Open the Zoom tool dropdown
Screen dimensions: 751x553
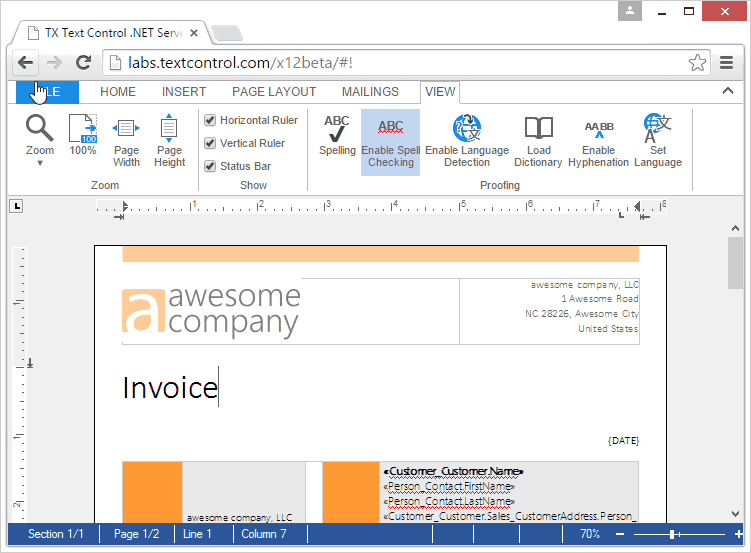point(40,140)
